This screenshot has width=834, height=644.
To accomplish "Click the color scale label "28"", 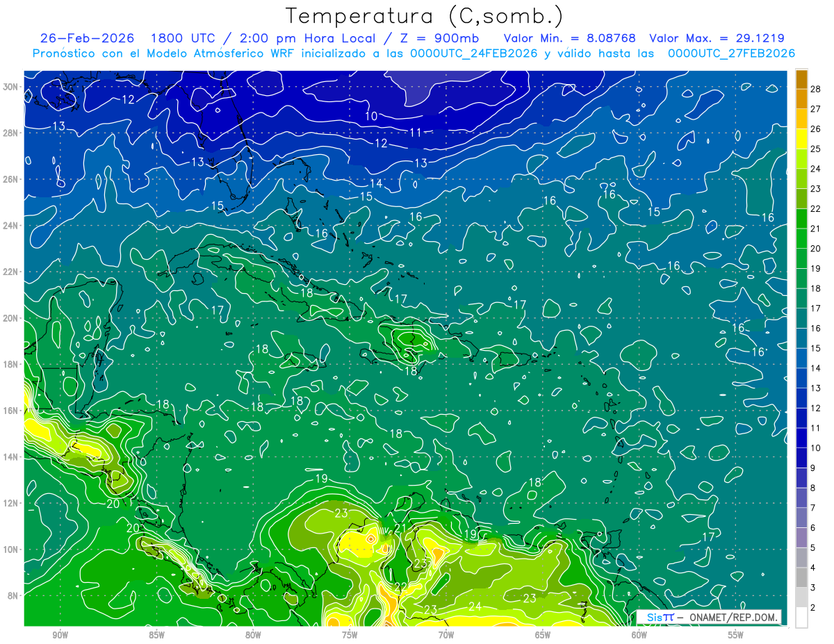I will [815, 89].
